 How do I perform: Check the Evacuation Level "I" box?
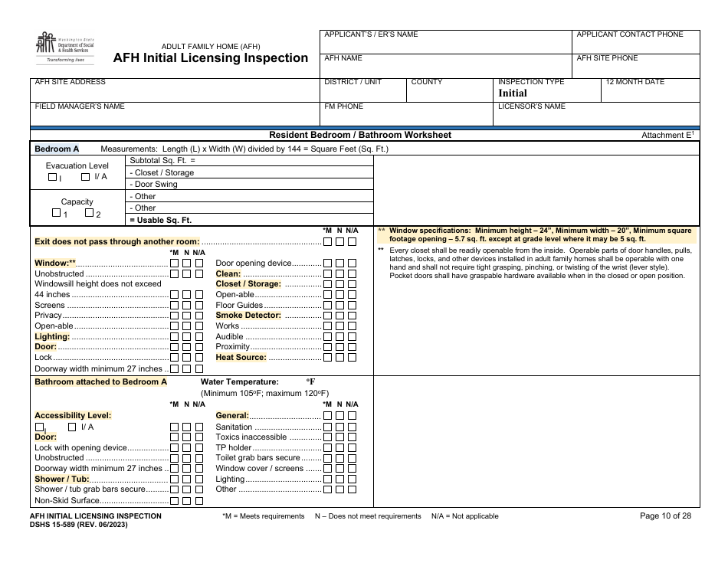(x=52, y=176)
